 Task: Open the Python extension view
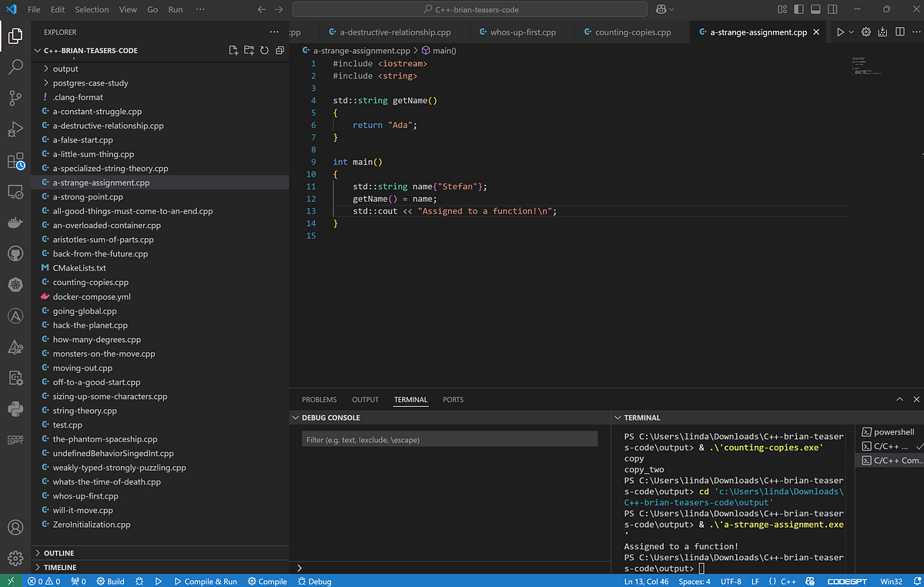click(x=15, y=409)
